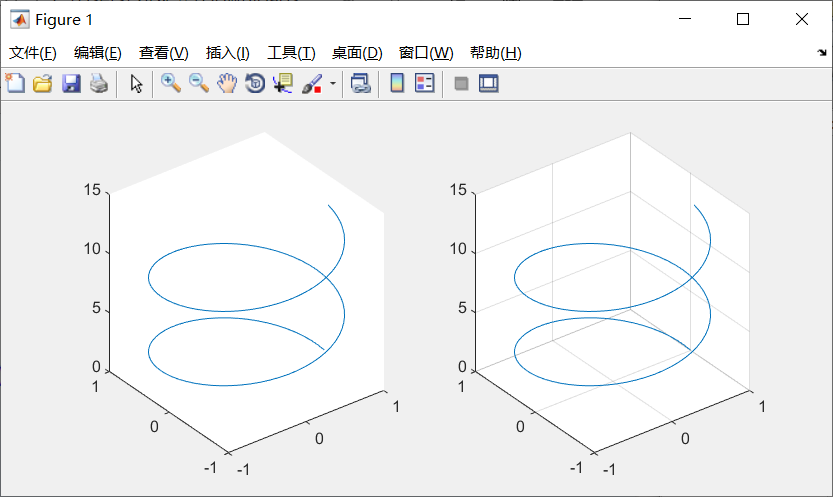Screen dimensions: 833x497
Task: Click z-axis label 10 on right plot
Action: (458, 248)
